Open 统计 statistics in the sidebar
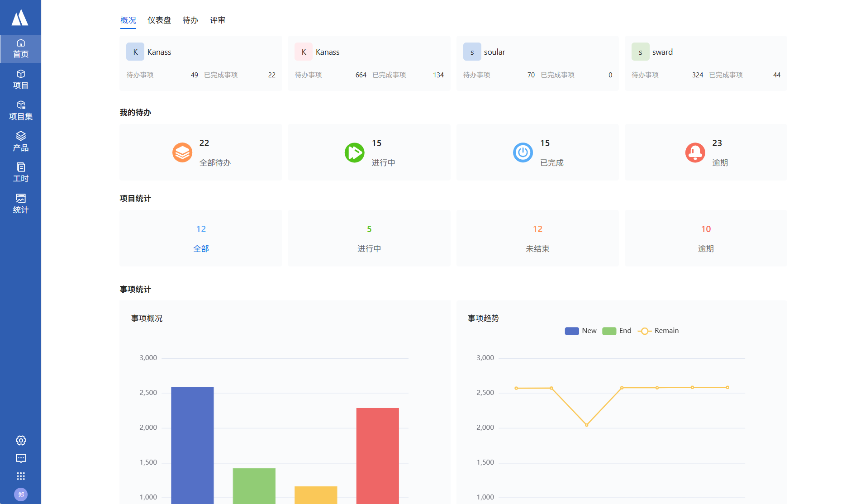The image size is (865, 504). pyautogui.click(x=20, y=204)
